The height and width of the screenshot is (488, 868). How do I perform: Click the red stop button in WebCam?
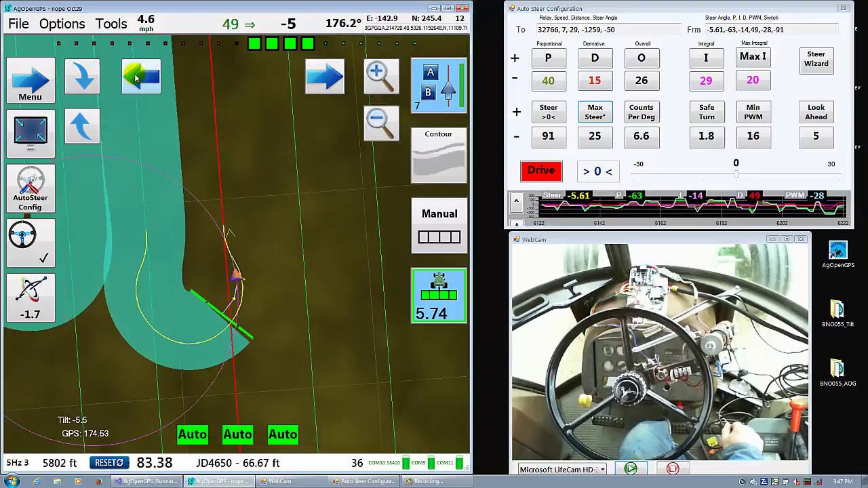(x=673, y=468)
